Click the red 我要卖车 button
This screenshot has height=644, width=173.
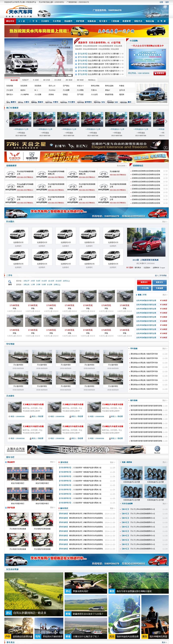(144, 282)
